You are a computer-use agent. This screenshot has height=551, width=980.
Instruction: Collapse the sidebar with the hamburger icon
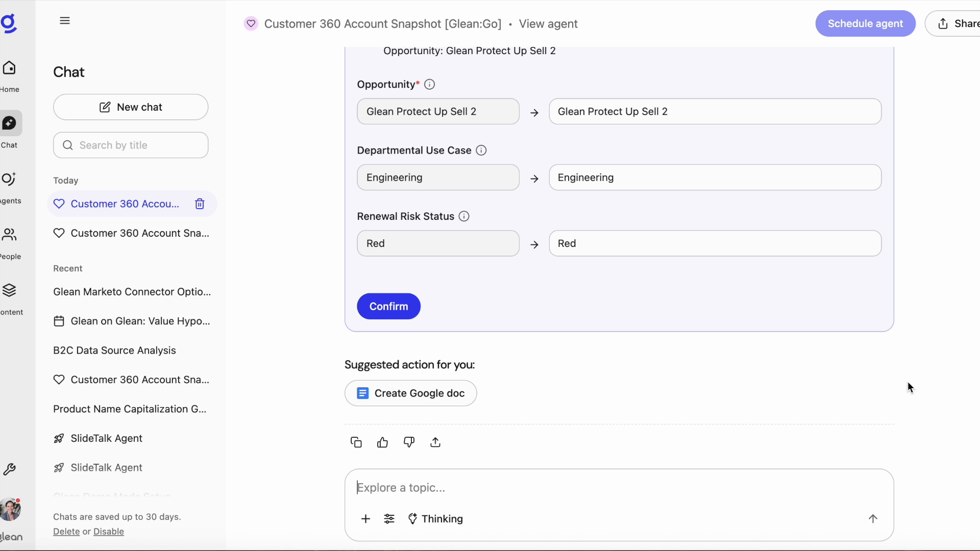pyautogui.click(x=65, y=20)
